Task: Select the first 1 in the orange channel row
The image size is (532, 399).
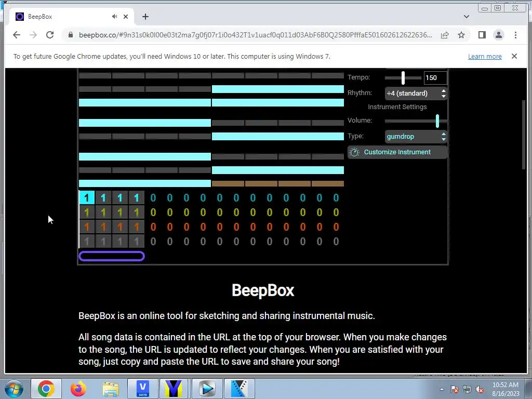Action: click(x=87, y=227)
